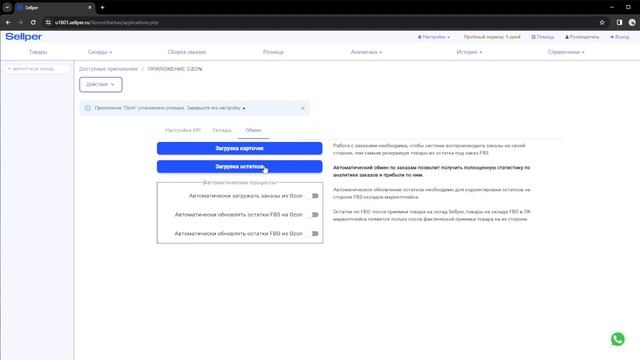Open the Настройки dropdown in top bar
The image size is (640, 360).
[433, 37]
